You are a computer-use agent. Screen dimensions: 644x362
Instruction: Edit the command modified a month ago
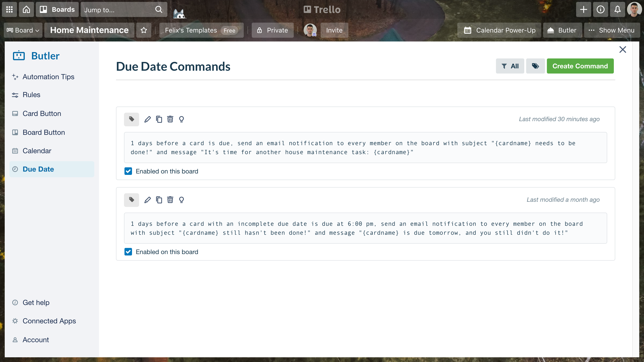148,200
